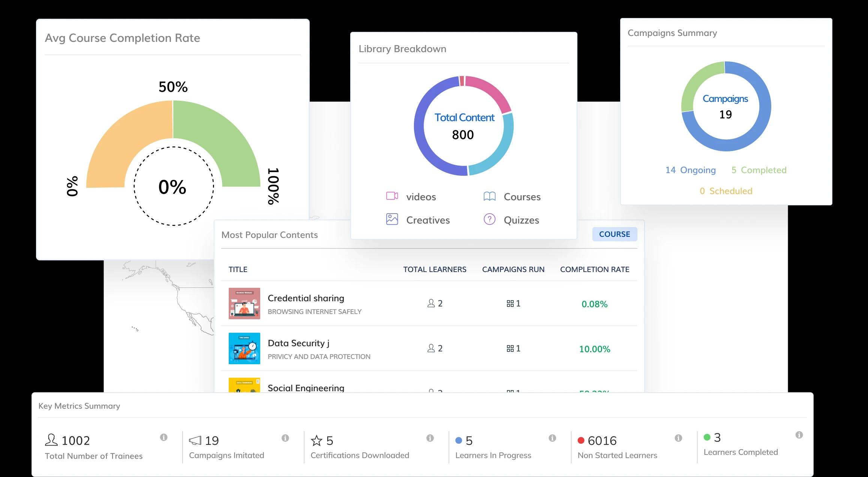
Task: Click campaigns grid icon in Data Security j row
Action: (x=510, y=348)
